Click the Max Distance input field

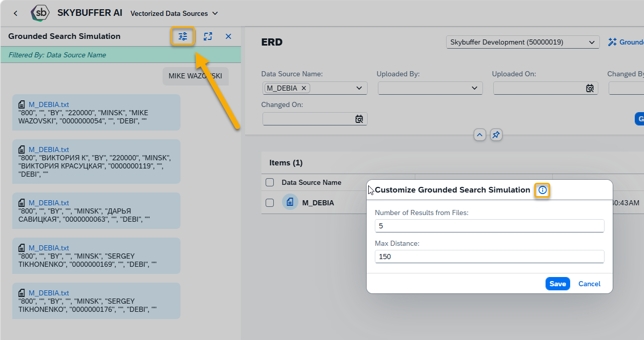(x=489, y=257)
